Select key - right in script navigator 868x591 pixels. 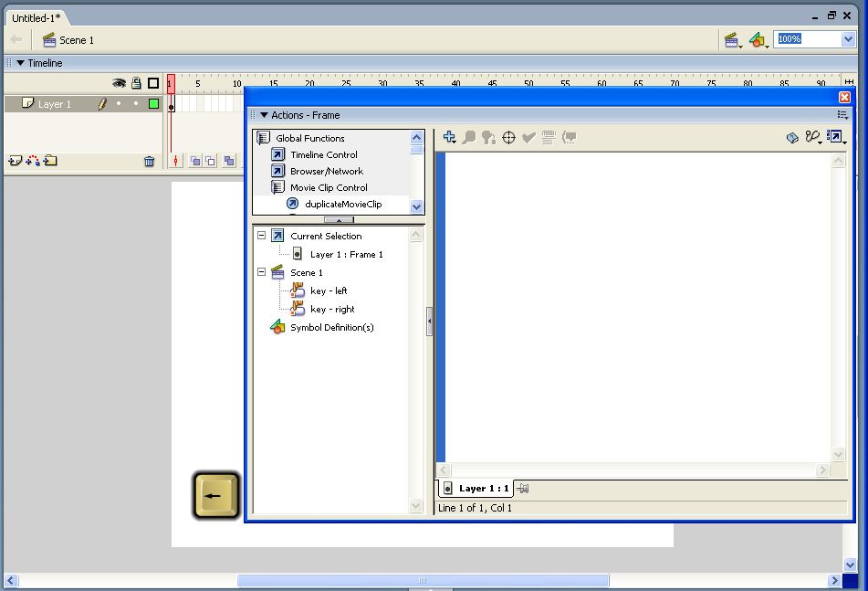[332, 309]
